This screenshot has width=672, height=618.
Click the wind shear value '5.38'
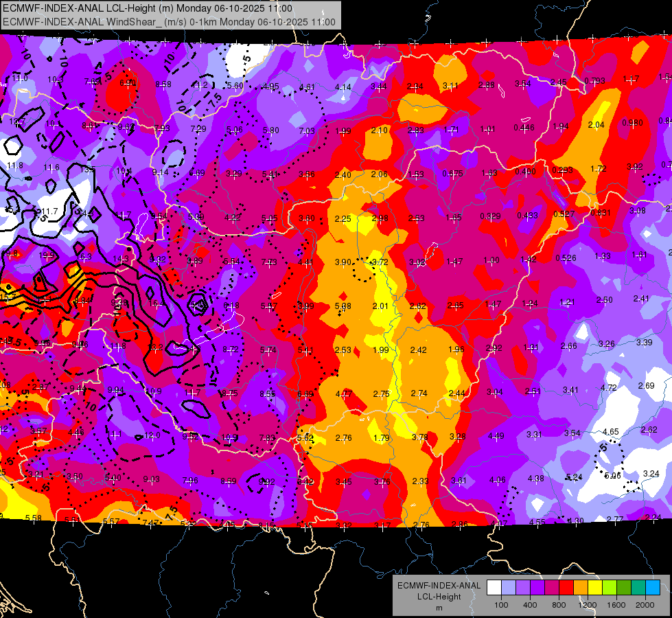pos(343,306)
